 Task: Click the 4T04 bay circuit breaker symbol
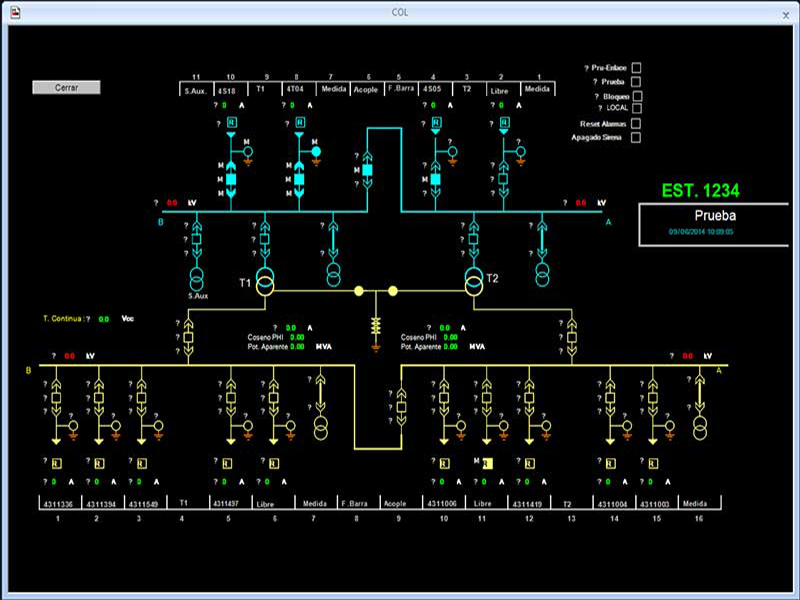tap(299, 180)
